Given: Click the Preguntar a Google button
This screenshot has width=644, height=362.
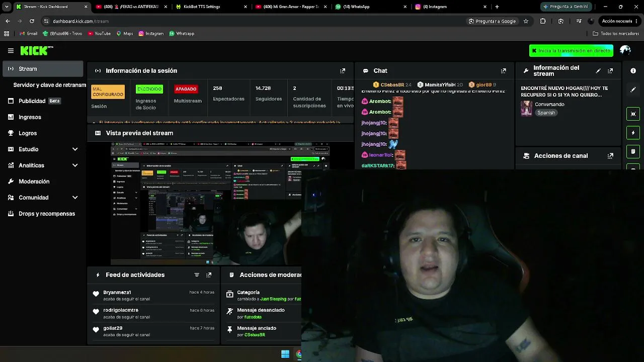Looking at the screenshot, I should [x=492, y=21].
